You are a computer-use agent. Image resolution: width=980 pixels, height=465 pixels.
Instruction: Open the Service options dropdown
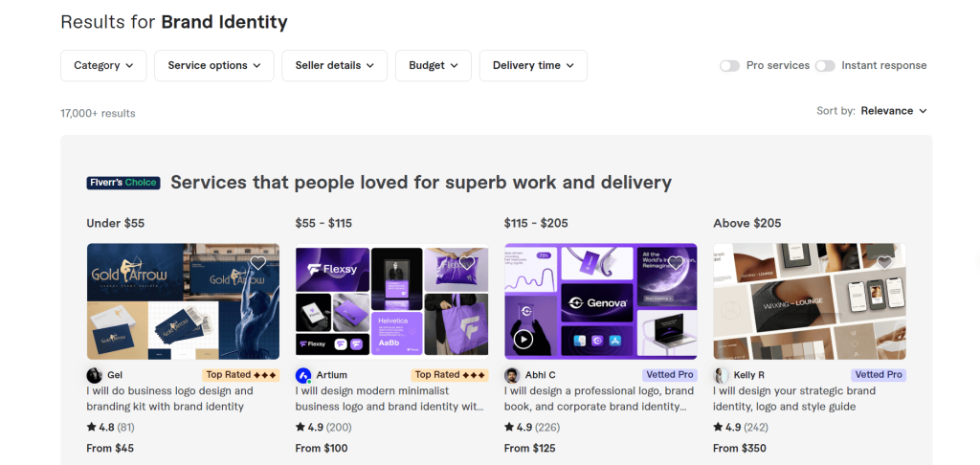pyautogui.click(x=214, y=65)
